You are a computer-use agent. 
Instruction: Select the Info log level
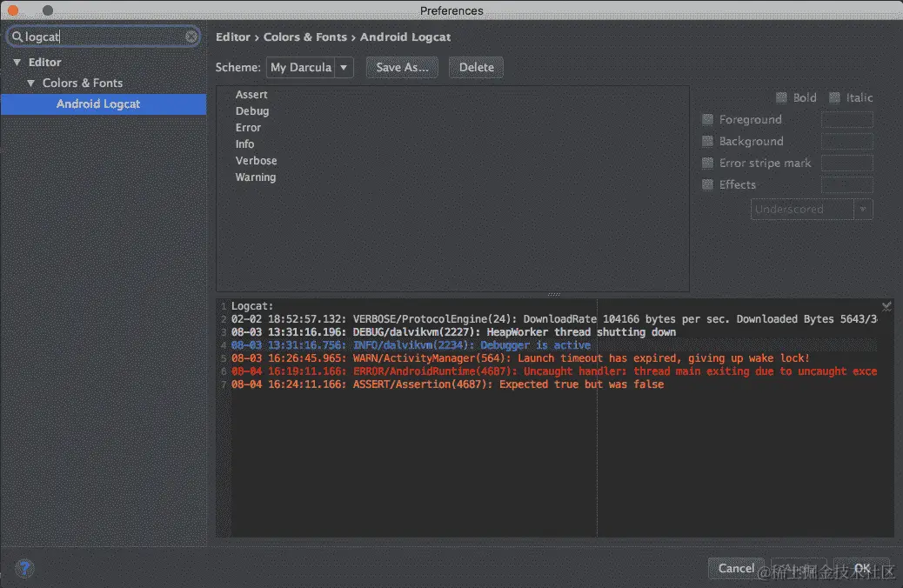(x=244, y=144)
